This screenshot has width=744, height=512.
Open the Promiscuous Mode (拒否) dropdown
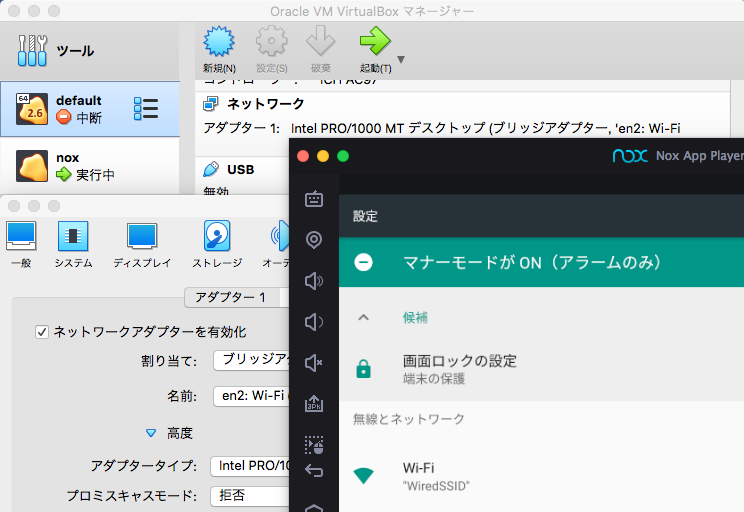250,496
